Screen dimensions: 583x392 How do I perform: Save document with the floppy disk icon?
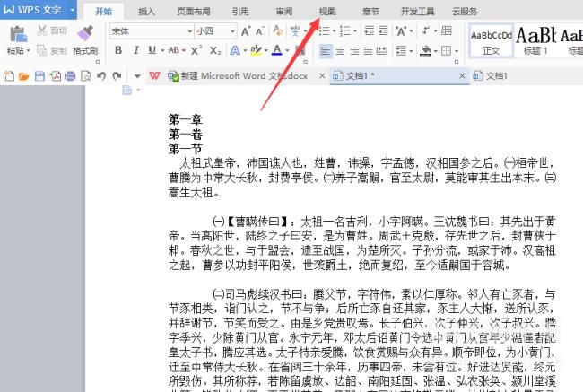[x=39, y=76]
